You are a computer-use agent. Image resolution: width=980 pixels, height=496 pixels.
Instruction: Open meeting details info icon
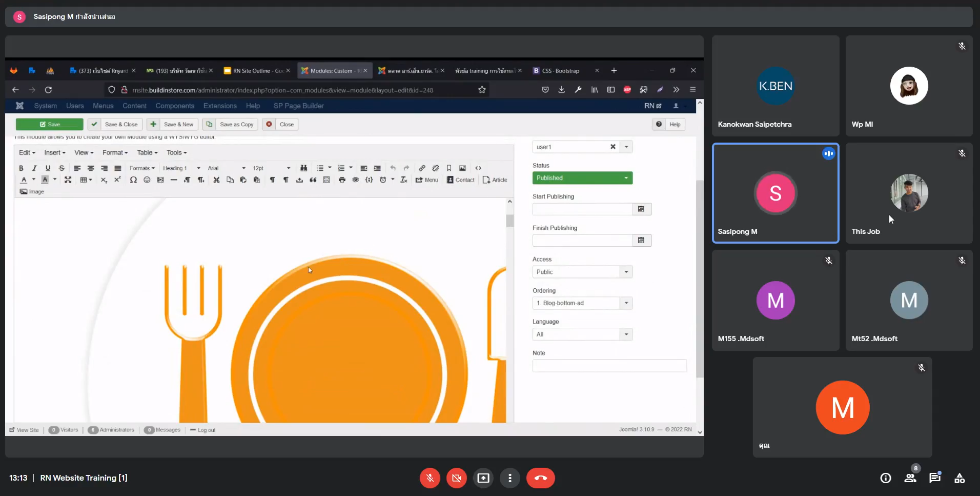coord(885,478)
